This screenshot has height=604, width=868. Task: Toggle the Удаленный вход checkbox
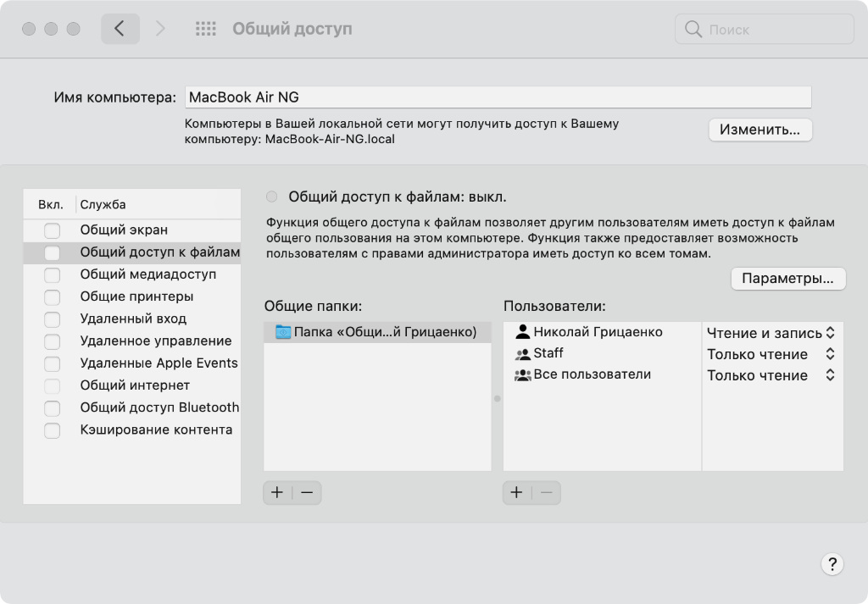(53, 319)
